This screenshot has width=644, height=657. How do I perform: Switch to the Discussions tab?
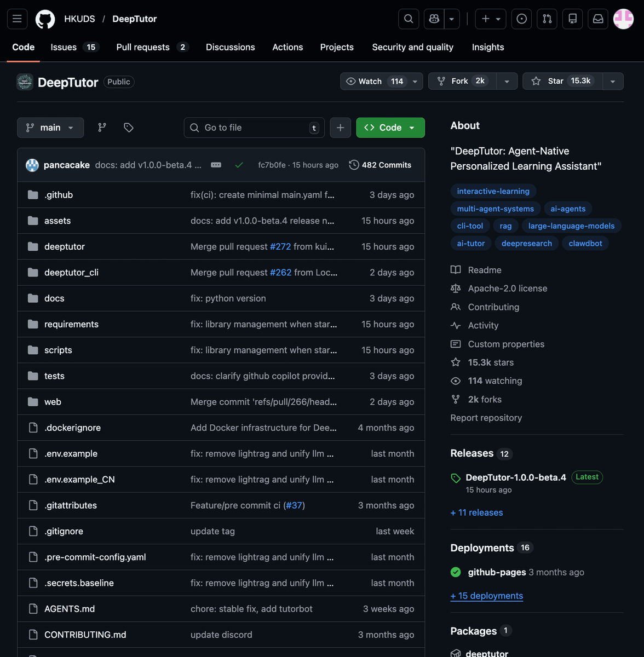coord(231,47)
